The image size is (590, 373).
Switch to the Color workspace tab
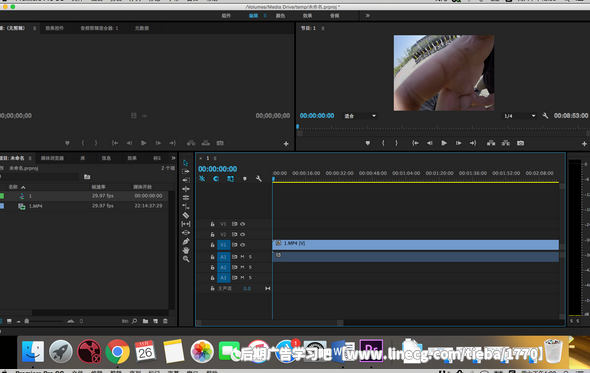pyautogui.click(x=280, y=15)
